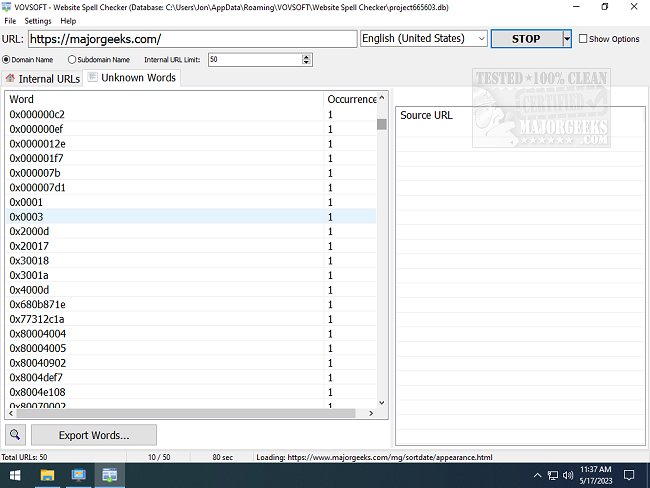
Task: Click the Loading URL status bar text
Action: (374, 457)
